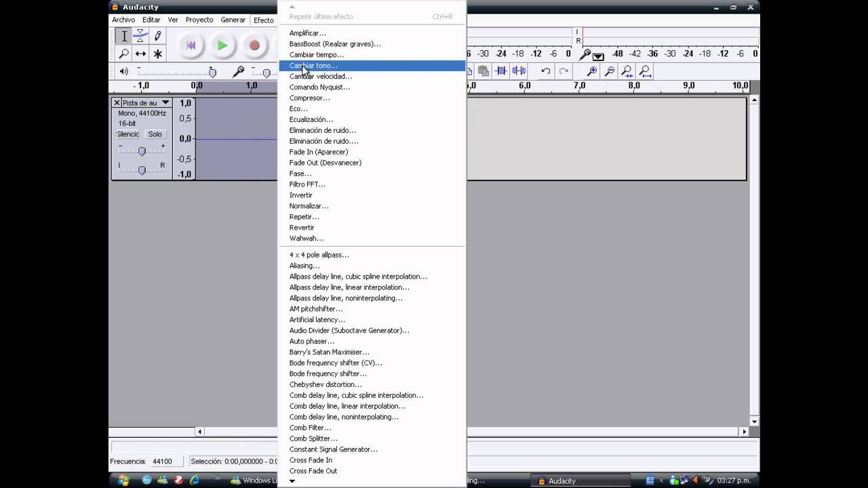Viewport: 868px width, 488px height.
Task: Click the input microphone icon beside the mixer slider
Action: [238, 71]
